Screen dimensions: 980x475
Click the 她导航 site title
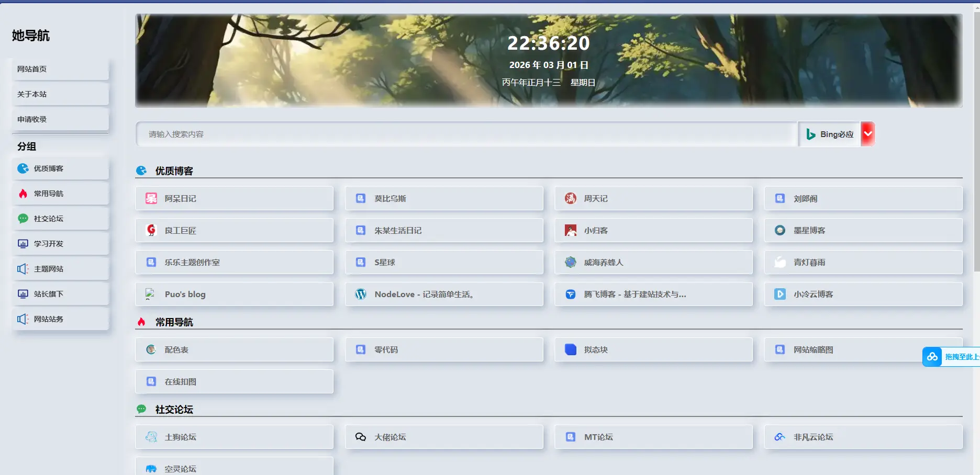tap(31, 36)
